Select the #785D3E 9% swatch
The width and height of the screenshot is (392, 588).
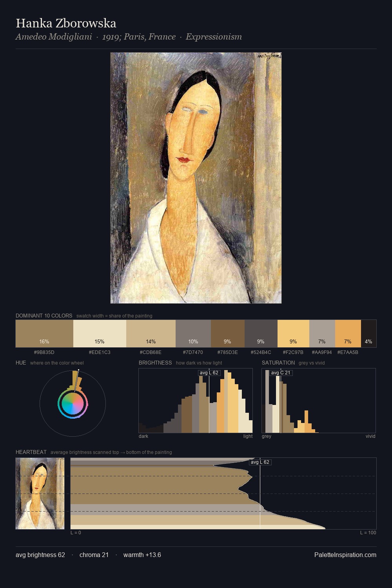point(228,334)
